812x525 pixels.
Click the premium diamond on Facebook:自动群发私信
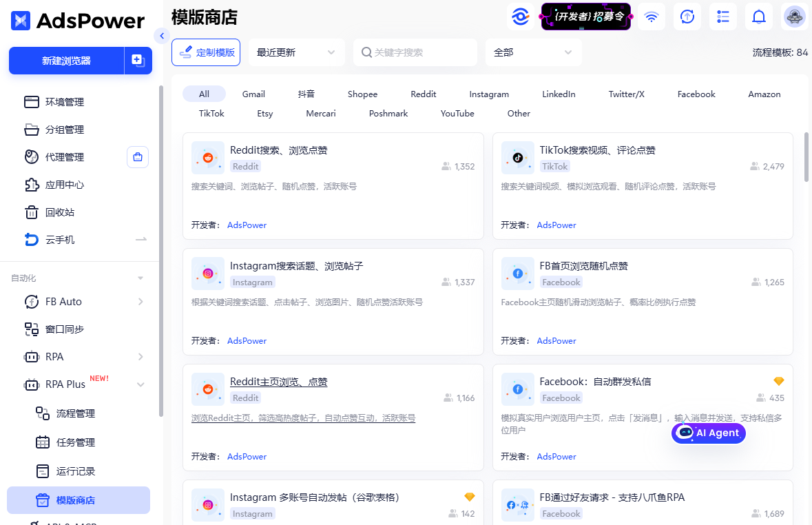(x=778, y=382)
